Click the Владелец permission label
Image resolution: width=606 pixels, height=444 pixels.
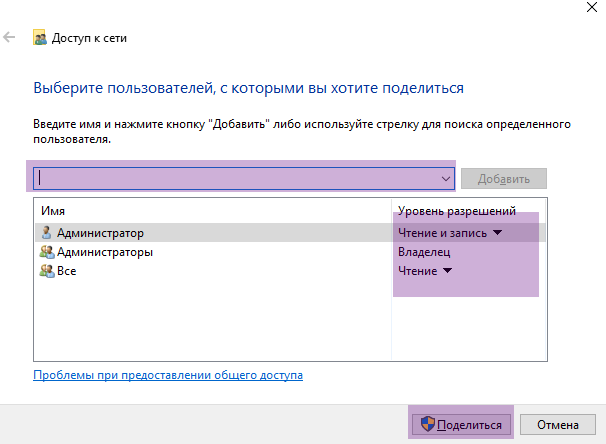click(x=424, y=252)
